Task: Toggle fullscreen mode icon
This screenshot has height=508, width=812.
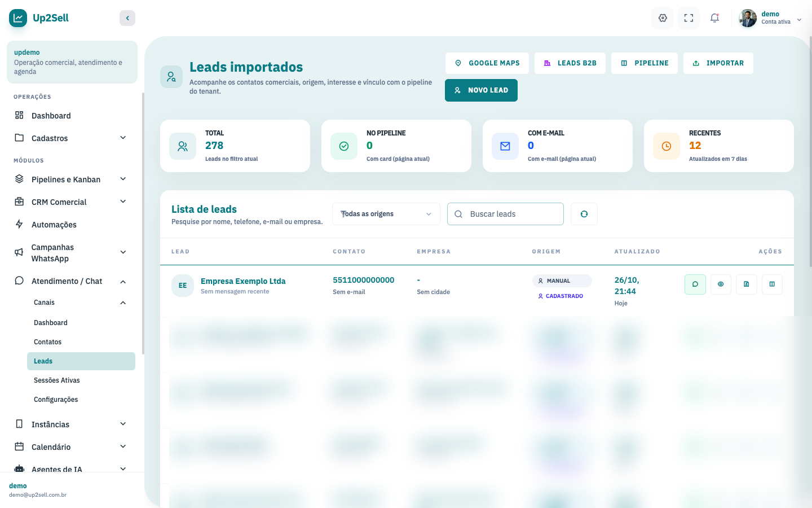Action: (x=689, y=18)
